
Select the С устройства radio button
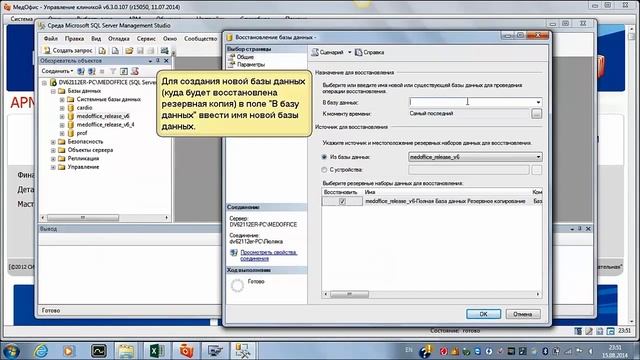pos(324,170)
